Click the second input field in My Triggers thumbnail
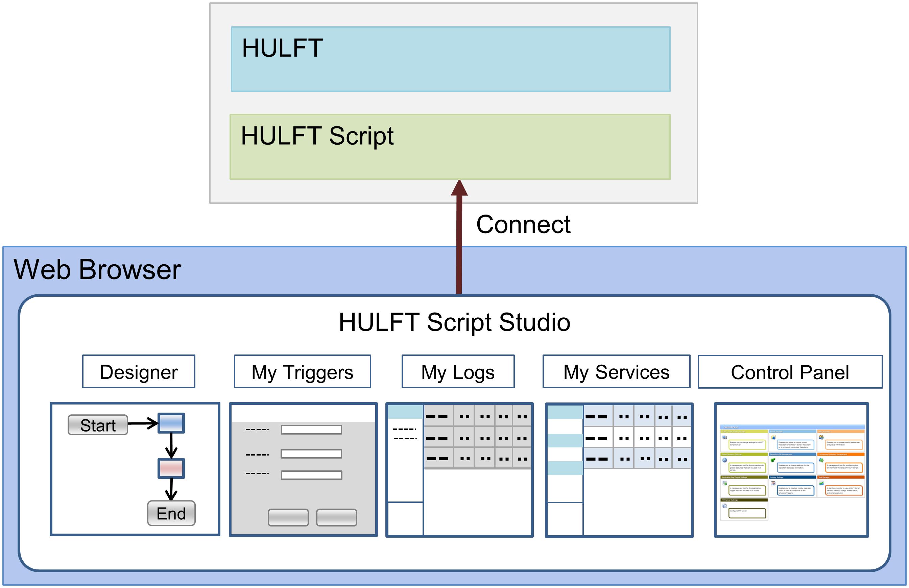This screenshot has height=588, width=909. (311, 454)
